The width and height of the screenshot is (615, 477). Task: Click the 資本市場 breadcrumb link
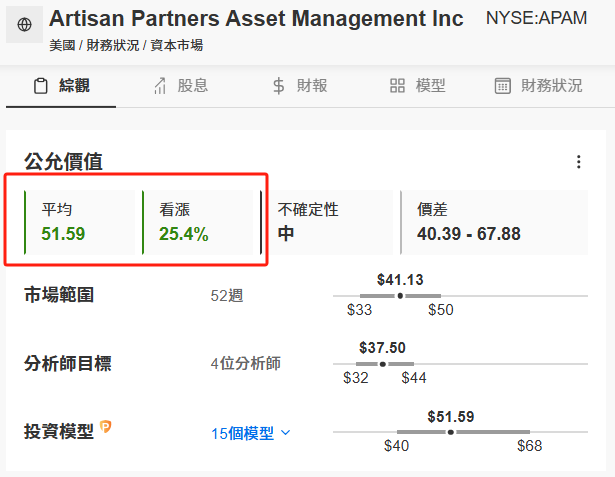[x=177, y=46]
